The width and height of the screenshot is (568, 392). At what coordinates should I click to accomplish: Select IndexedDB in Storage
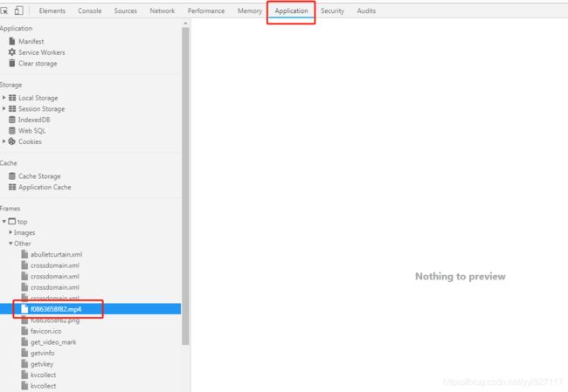click(x=34, y=120)
